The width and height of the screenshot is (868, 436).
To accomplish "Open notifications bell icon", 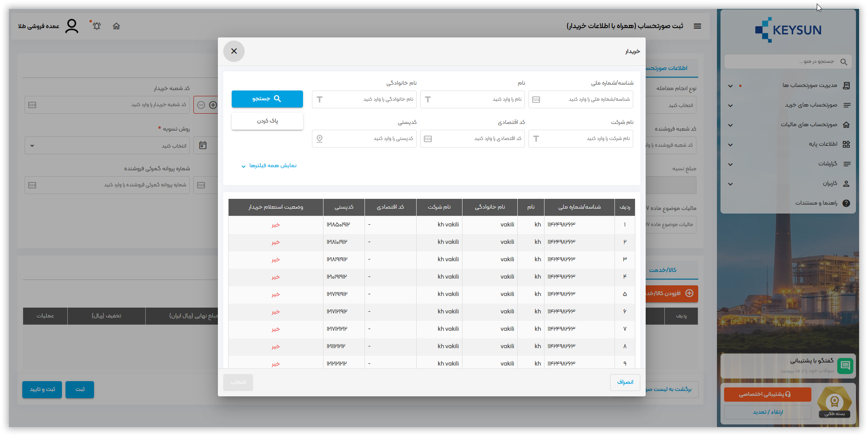I will tap(97, 26).
